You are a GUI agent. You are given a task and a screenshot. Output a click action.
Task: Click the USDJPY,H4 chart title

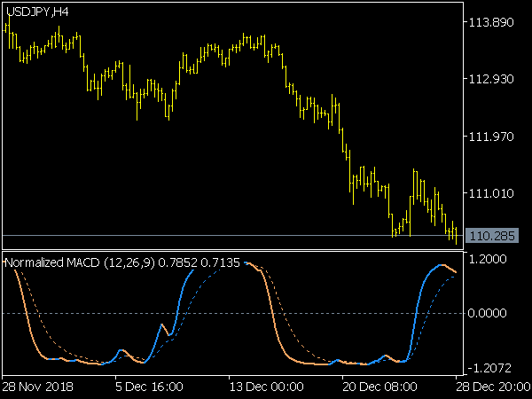[x=37, y=12]
